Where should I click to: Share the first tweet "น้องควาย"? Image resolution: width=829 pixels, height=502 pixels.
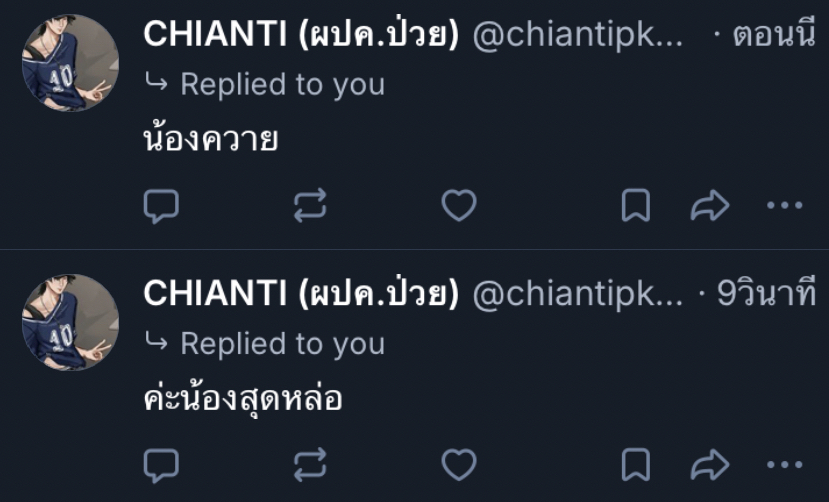(x=709, y=206)
